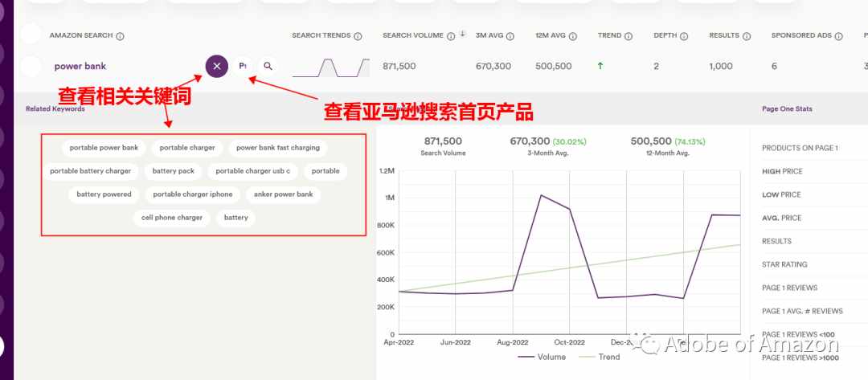Click the Search Volume sort arrow
868x380 pixels.
click(463, 35)
